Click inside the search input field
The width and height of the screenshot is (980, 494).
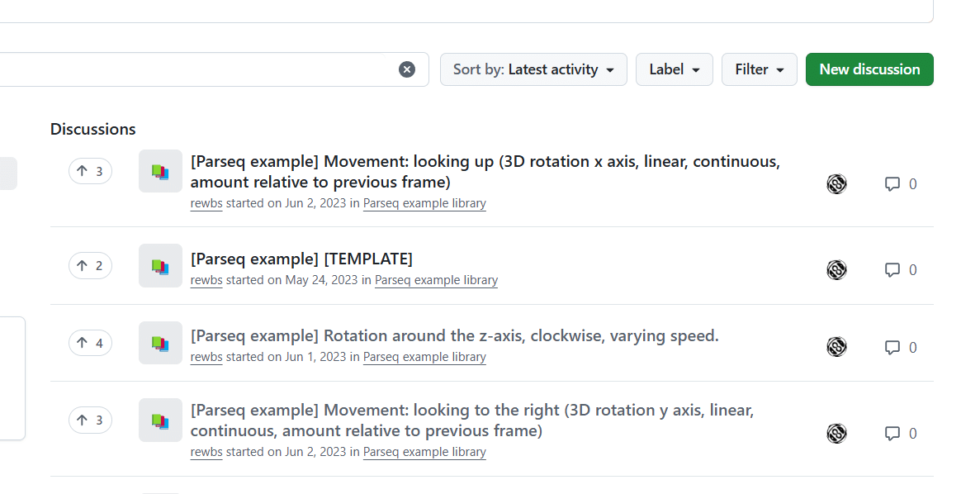206,69
